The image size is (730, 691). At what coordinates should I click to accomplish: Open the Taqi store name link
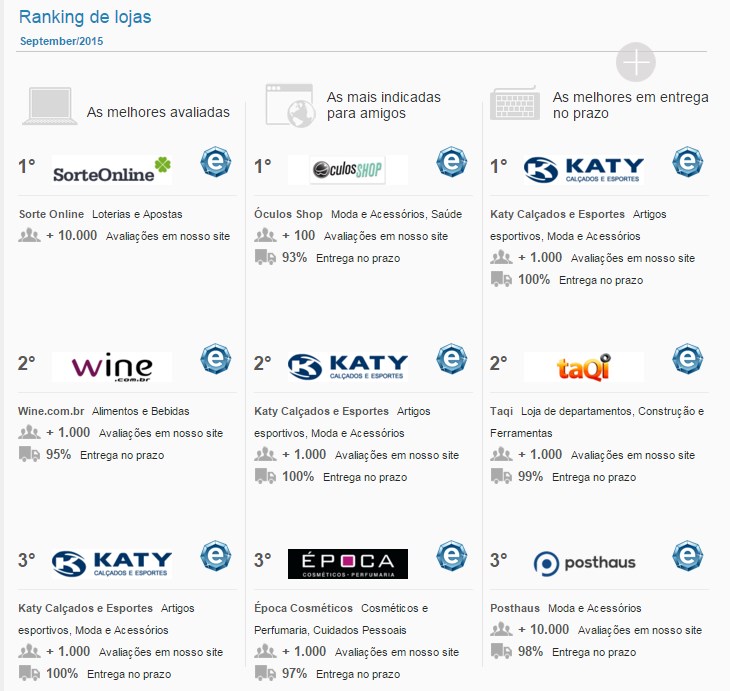501,411
